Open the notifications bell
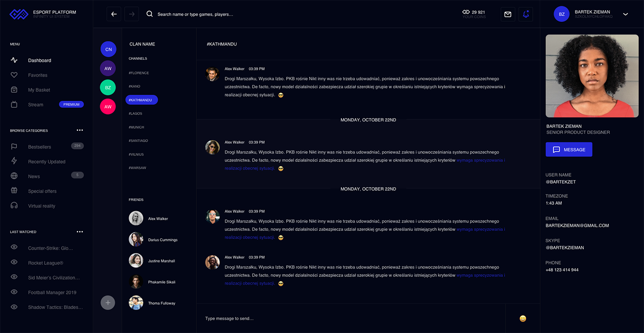644x333 pixels. [526, 14]
